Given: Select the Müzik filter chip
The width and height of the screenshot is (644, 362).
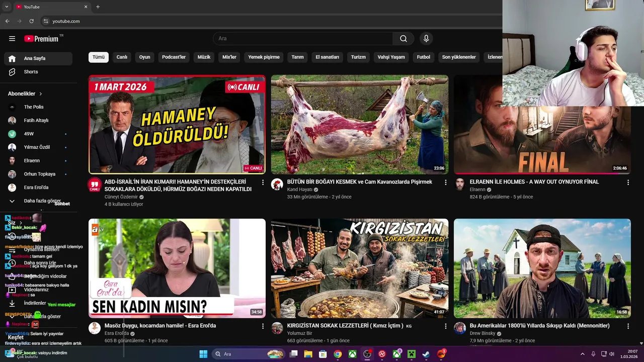Looking at the screenshot, I should [204, 57].
